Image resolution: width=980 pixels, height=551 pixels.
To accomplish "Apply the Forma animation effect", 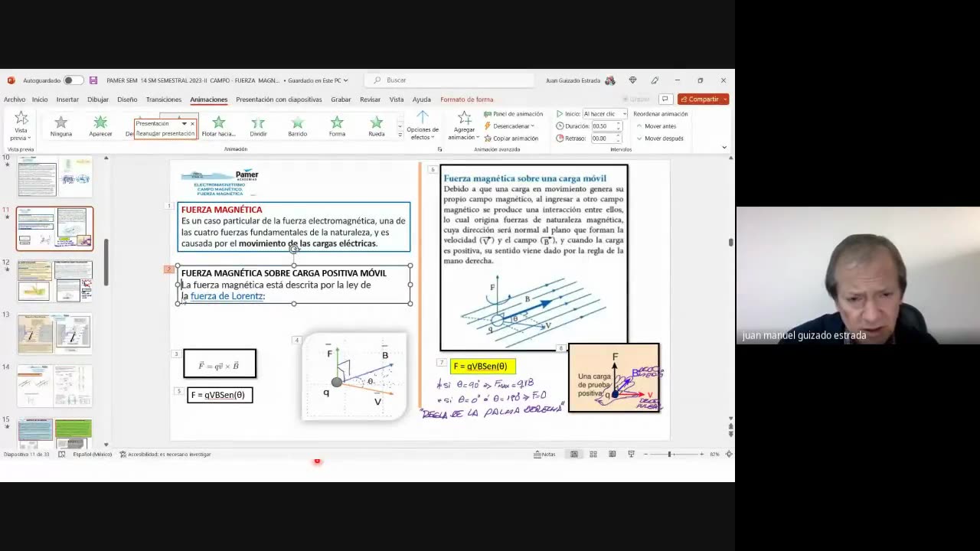I will point(337,126).
